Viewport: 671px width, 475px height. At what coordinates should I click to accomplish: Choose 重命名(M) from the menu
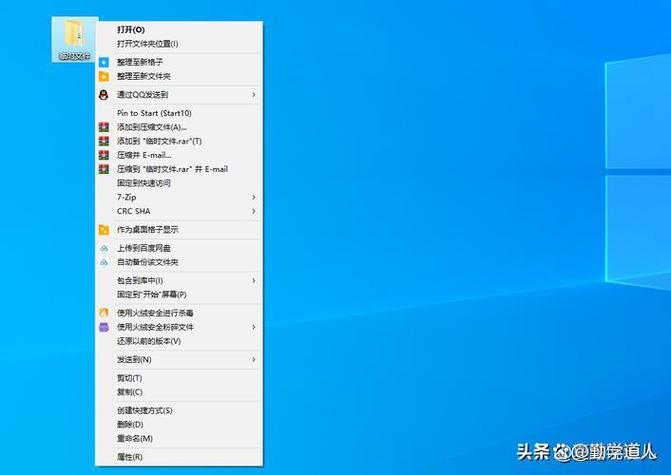pos(179,439)
